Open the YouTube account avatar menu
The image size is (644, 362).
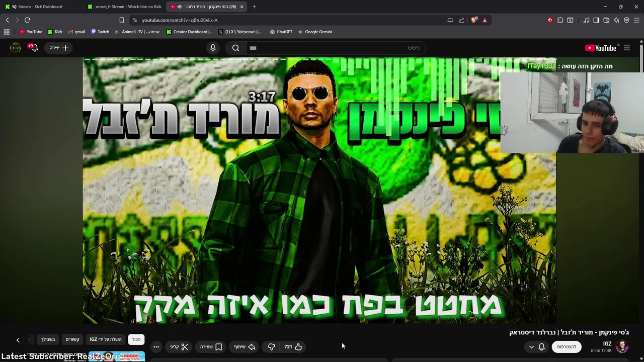coord(16,48)
